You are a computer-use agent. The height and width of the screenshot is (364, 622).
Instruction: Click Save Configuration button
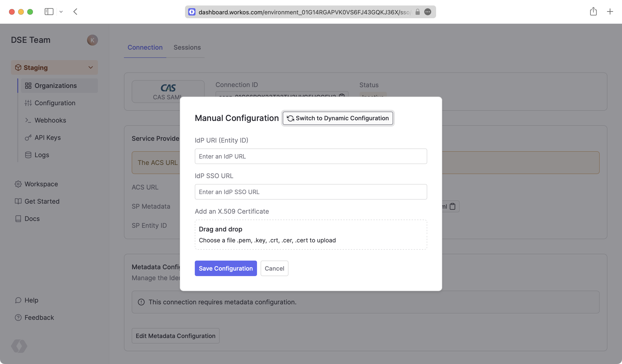(x=226, y=268)
